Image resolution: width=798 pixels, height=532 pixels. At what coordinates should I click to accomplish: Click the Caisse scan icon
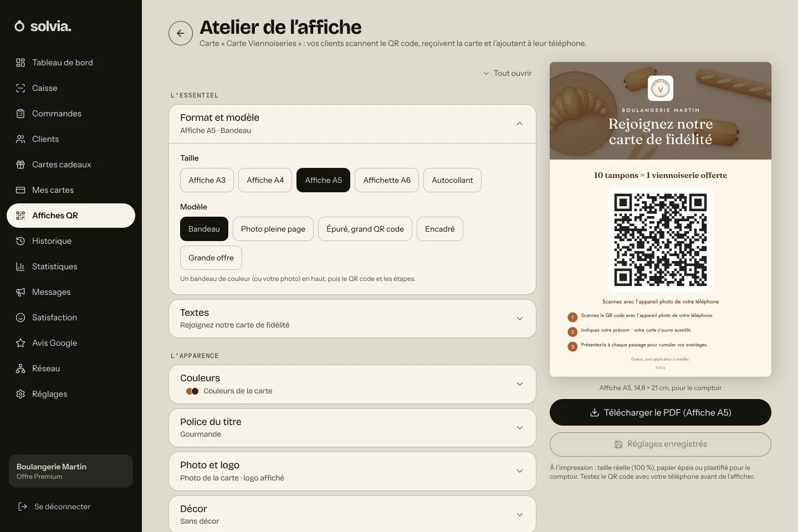pyautogui.click(x=21, y=88)
